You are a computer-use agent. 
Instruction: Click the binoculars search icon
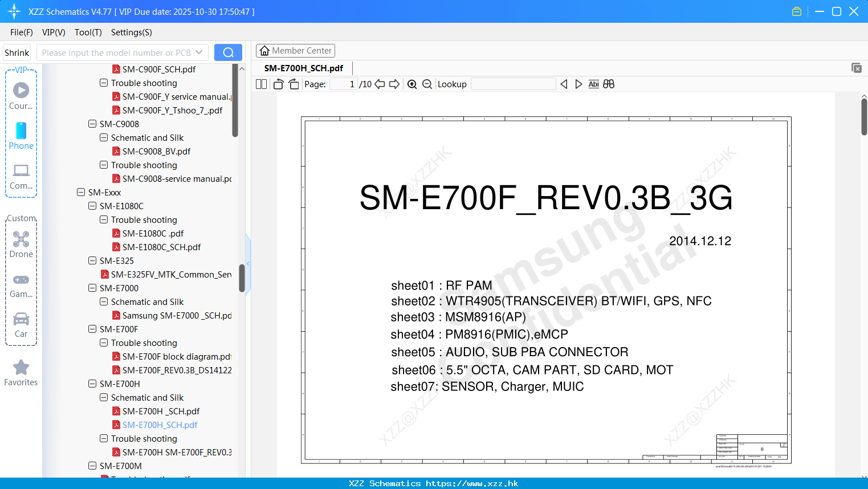pos(609,84)
